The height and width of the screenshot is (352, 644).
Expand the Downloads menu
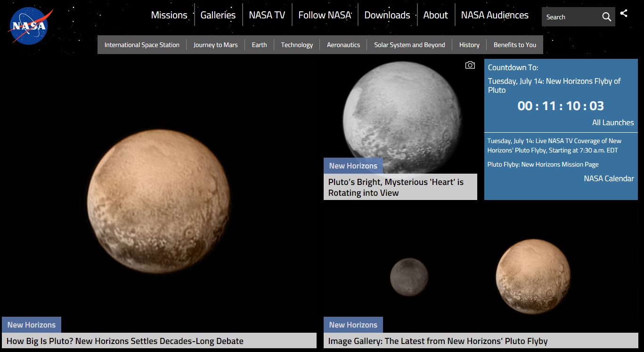click(x=387, y=15)
